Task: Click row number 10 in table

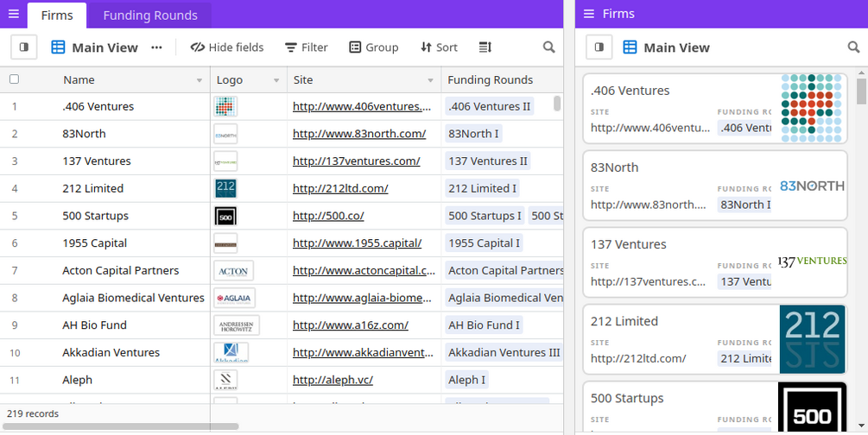Action: 15,352
